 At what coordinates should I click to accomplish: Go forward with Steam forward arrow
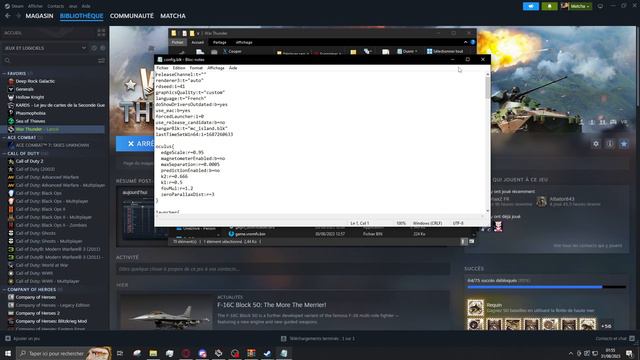point(18,16)
